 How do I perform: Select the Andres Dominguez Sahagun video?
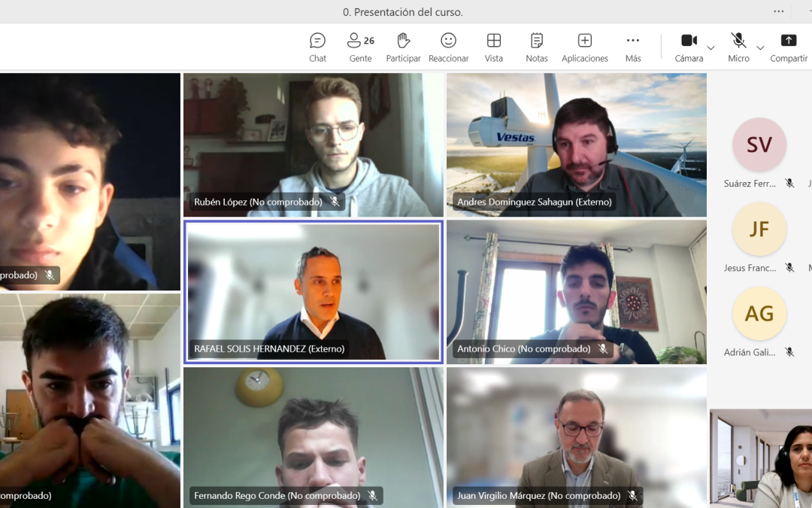point(576,144)
